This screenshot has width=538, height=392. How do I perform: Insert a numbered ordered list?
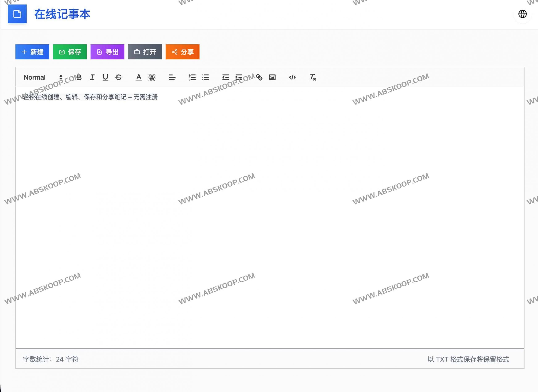tap(192, 77)
